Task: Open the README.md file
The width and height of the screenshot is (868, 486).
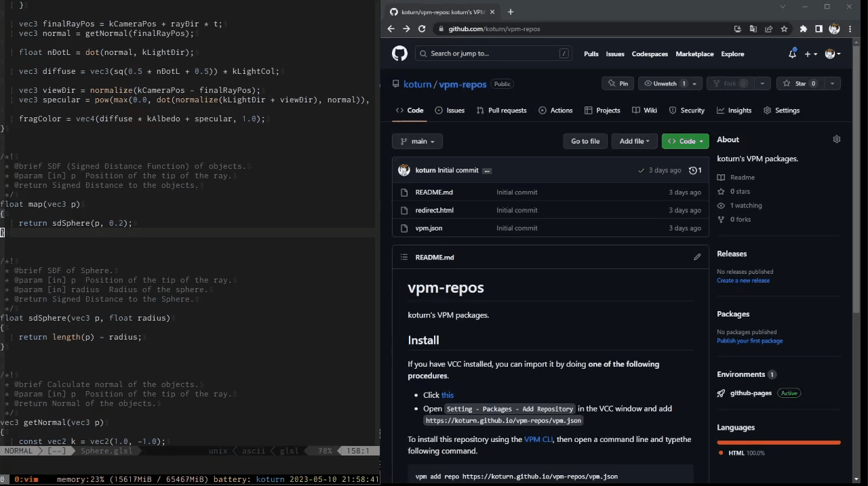Action: point(434,193)
